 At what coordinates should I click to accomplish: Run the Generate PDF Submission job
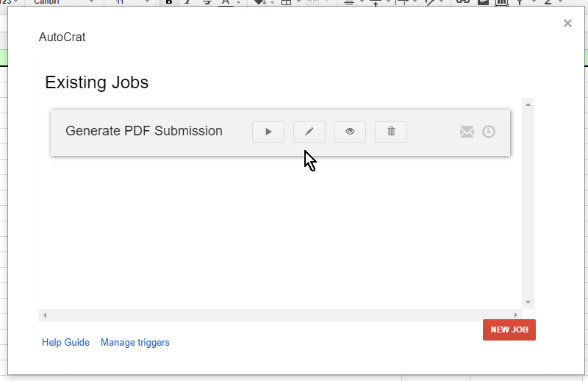(268, 132)
